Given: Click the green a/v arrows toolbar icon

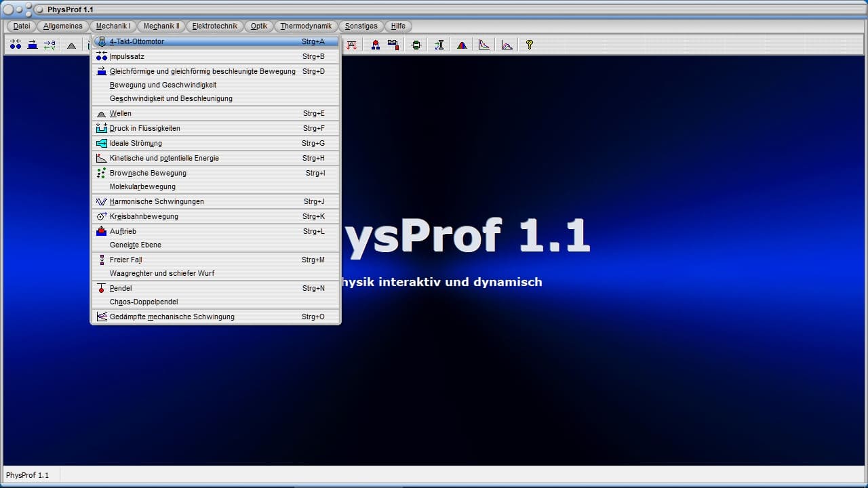Looking at the screenshot, I should (x=50, y=45).
